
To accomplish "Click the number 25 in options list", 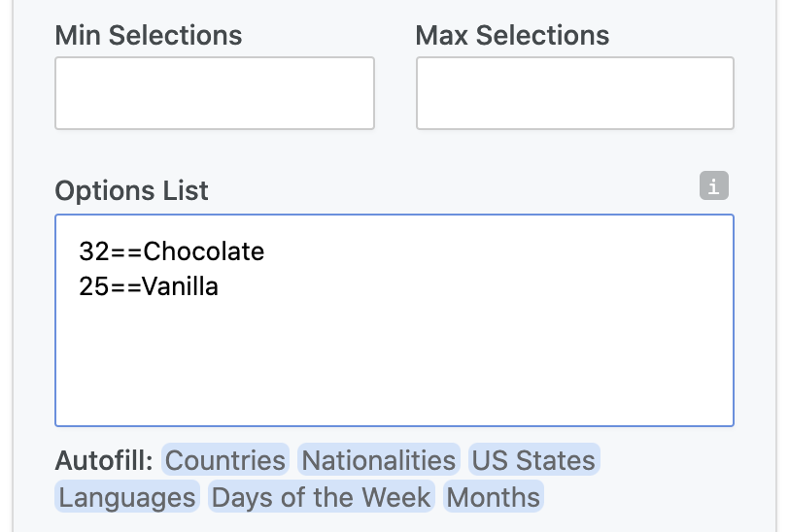I will [x=94, y=286].
